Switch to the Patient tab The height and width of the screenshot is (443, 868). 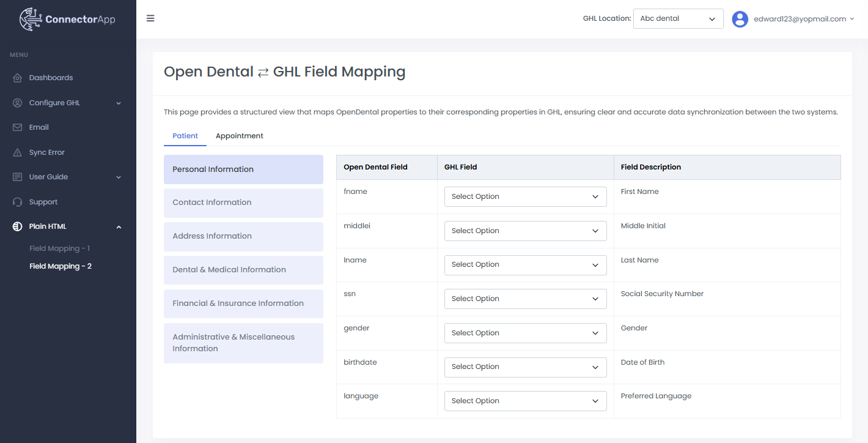[185, 136]
